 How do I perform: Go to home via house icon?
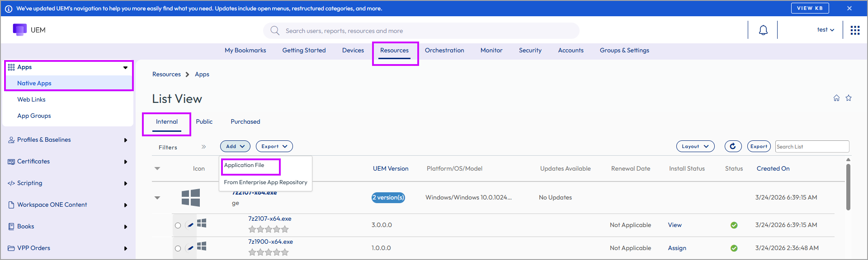[x=836, y=98]
